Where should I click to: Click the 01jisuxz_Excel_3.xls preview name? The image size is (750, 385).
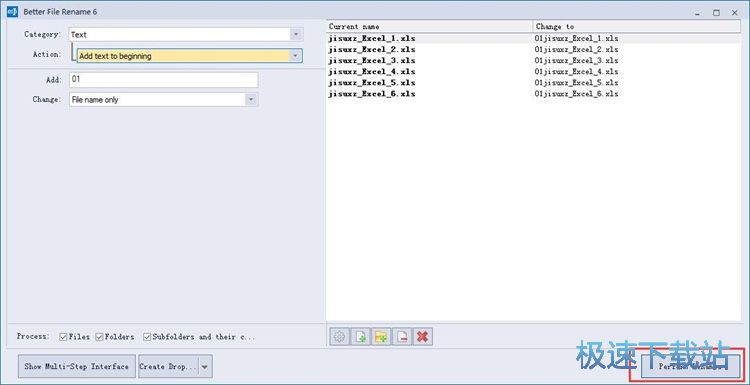click(576, 61)
